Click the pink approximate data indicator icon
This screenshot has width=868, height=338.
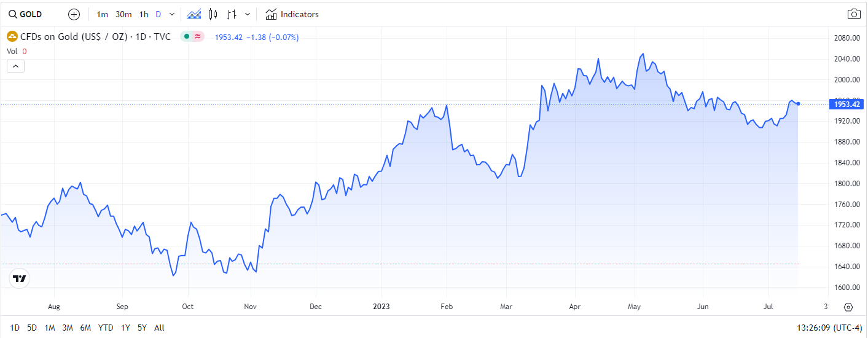(198, 37)
